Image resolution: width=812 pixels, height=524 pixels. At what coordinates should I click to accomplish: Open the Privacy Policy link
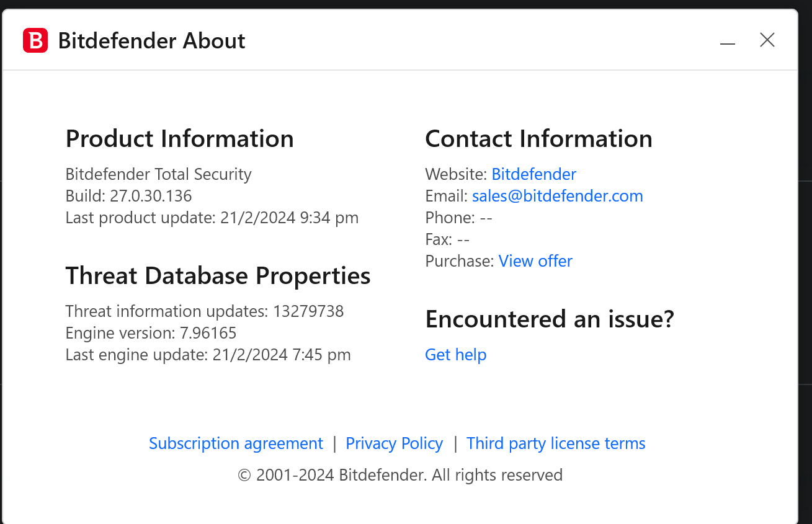[394, 443]
